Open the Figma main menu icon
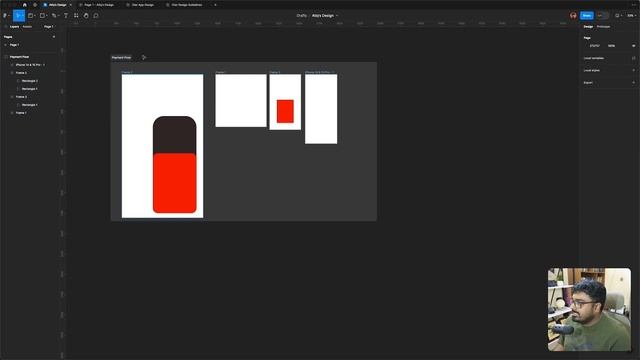640x360 pixels. pyautogui.click(x=5, y=16)
